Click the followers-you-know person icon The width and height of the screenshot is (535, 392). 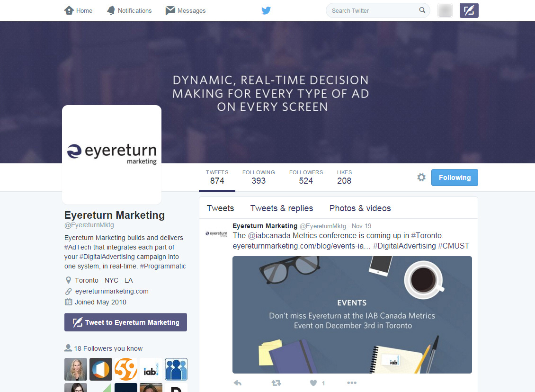pos(68,348)
